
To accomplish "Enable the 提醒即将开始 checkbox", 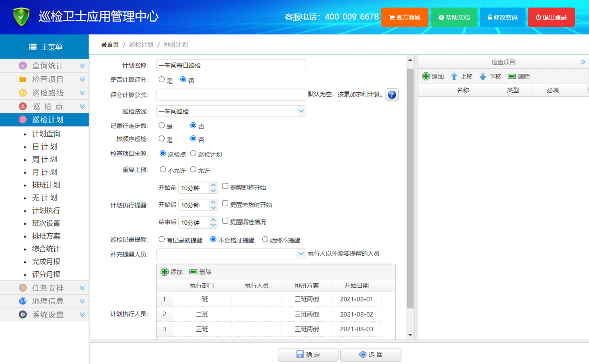I will click(x=225, y=186).
